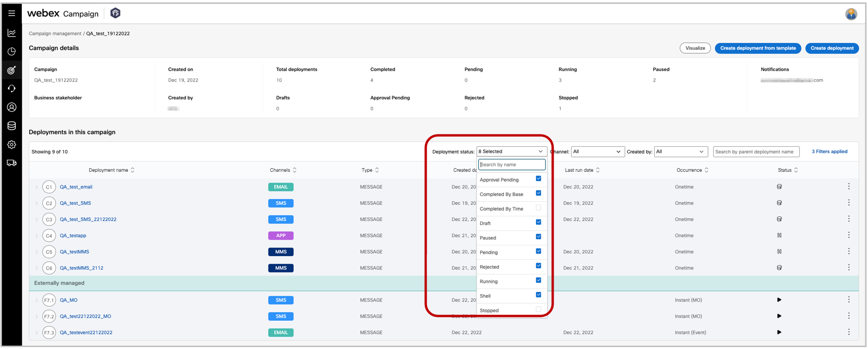The width and height of the screenshot is (868, 349).
Task: Open the user avatar menu
Action: [x=851, y=14]
